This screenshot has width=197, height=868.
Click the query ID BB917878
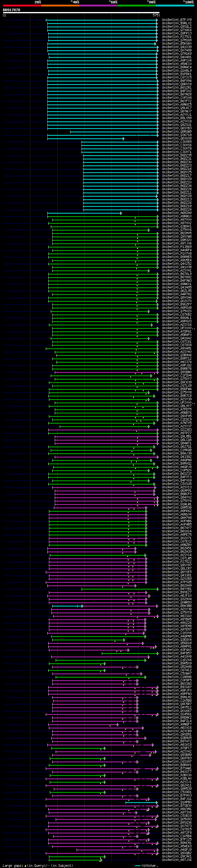coord(11,10)
